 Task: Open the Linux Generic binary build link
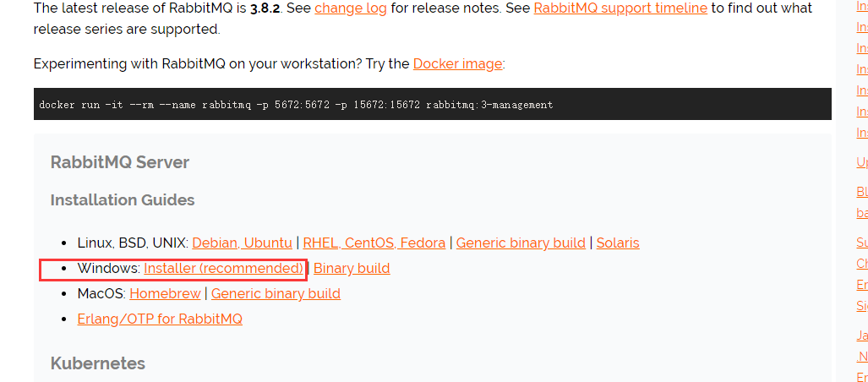(x=521, y=243)
